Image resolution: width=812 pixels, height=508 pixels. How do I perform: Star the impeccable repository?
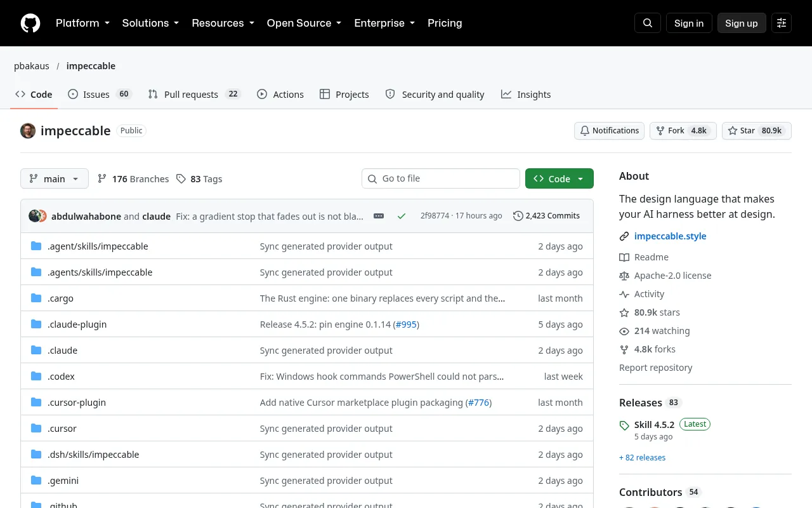pos(757,131)
